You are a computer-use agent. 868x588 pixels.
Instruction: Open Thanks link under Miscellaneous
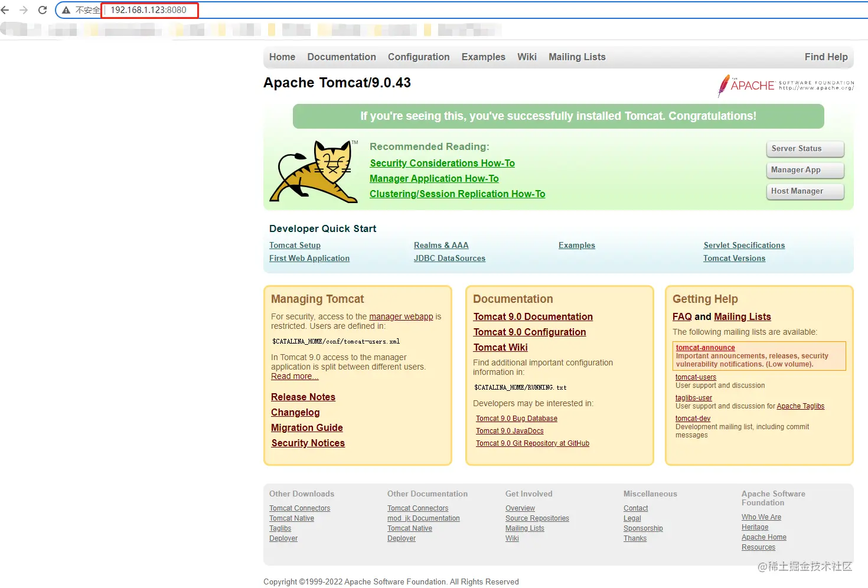tap(635, 538)
